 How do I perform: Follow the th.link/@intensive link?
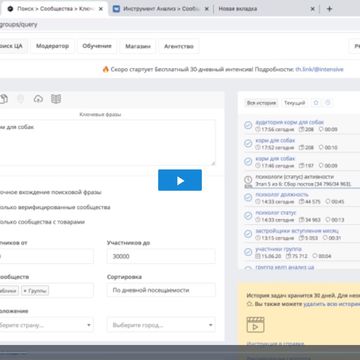pos(319,69)
